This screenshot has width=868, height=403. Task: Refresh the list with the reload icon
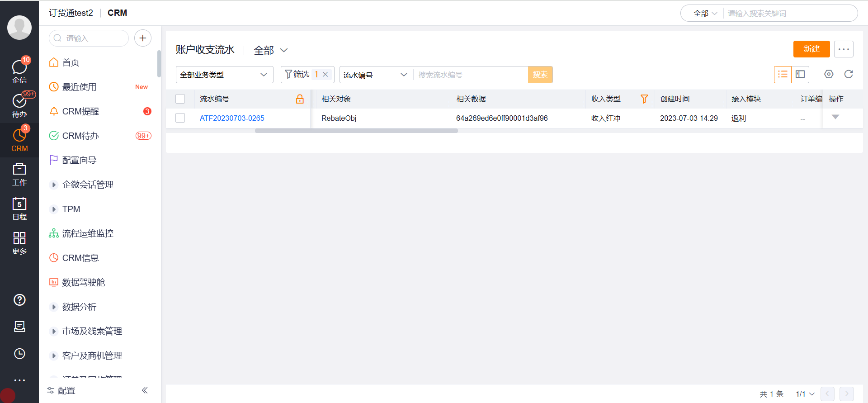tap(849, 74)
